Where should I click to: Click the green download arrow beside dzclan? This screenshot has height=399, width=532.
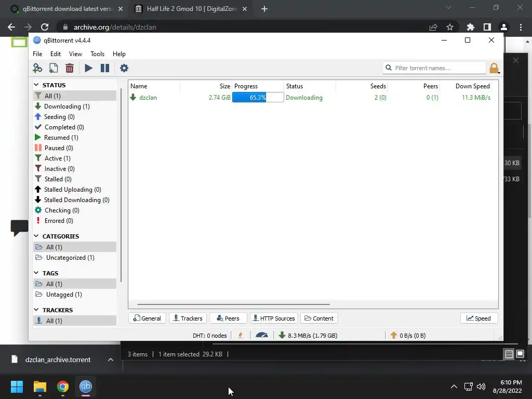click(134, 97)
